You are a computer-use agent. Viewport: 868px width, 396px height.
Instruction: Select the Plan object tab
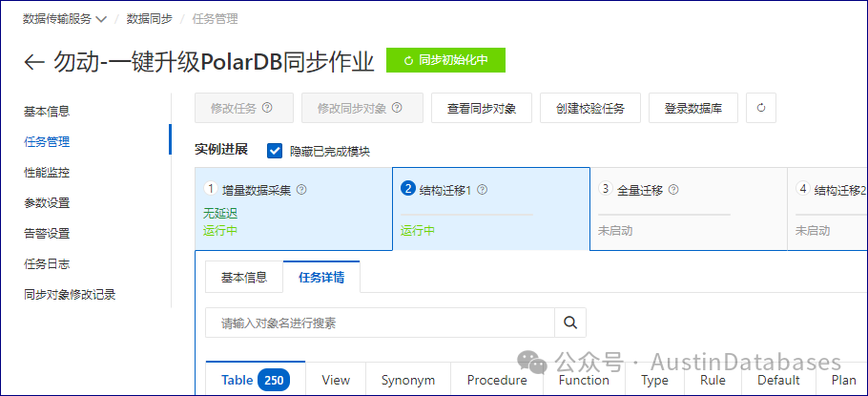tap(843, 380)
